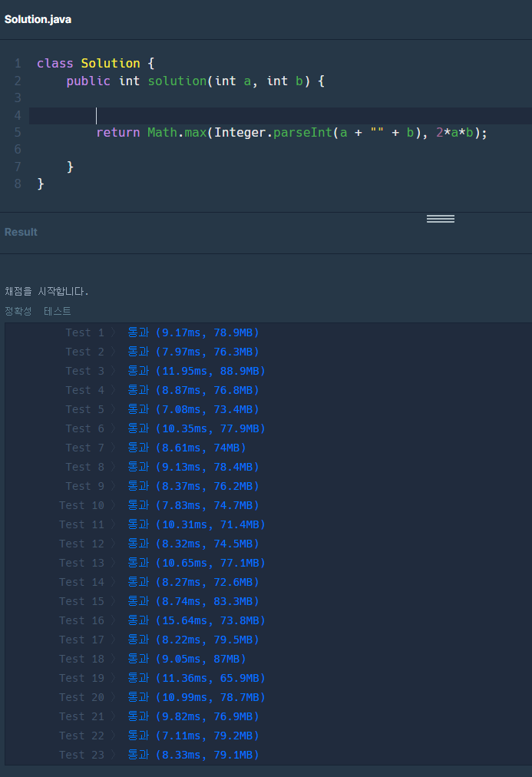Screen dimensions: 532x777
Task: Select the Solution.java file tab
Action: pos(38,19)
